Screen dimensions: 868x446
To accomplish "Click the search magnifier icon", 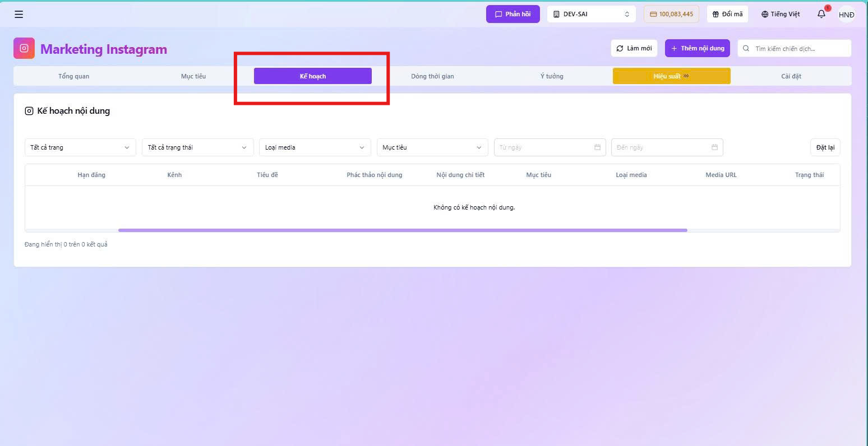I will [746, 49].
